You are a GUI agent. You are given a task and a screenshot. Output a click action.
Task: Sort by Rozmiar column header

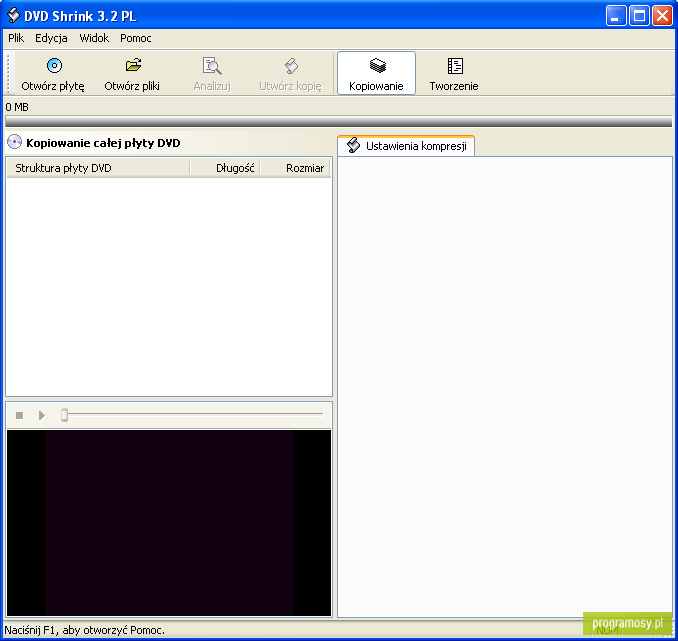coord(295,168)
